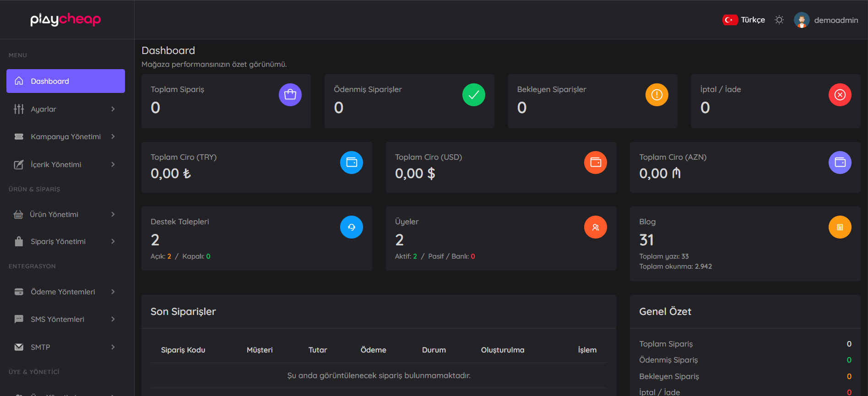
Task: Click the blue wallet icon for Toplam Ciro (TRY)
Action: tap(351, 163)
